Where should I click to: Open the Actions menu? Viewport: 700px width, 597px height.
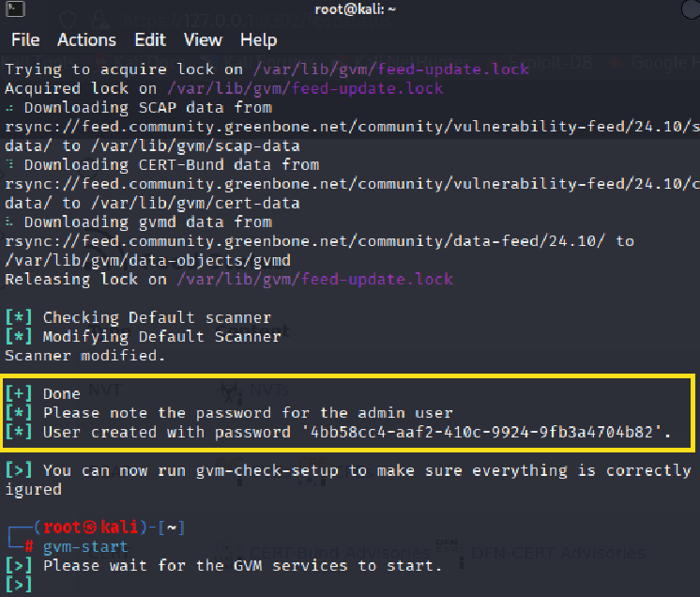click(x=86, y=40)
